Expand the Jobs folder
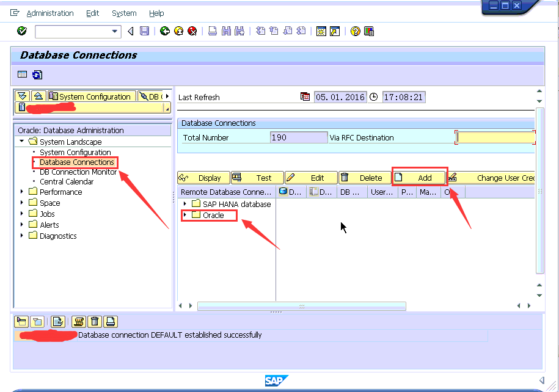This screenshot has width=559, height=392. point(22,214)
